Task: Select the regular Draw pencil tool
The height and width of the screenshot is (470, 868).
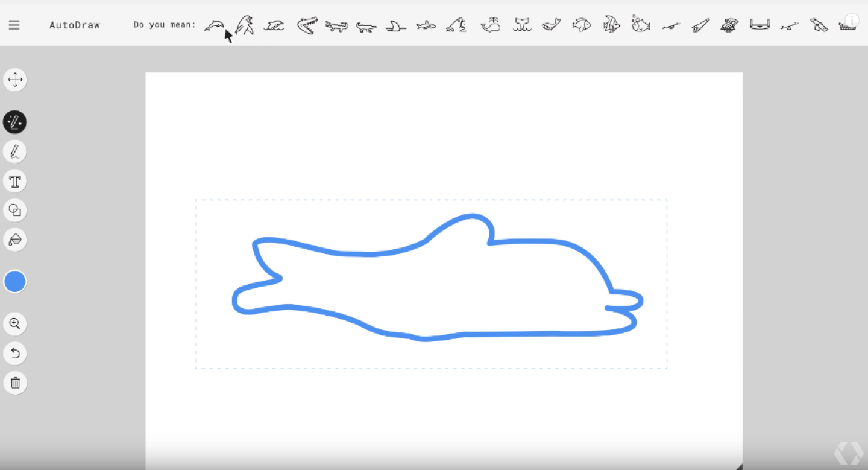Action: coord(14,151)
